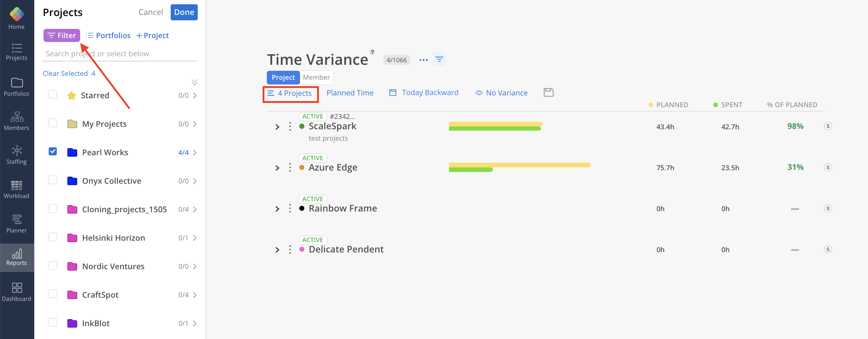Click the Search project input field
Screen dimensions: 868x339
click(120, 54)
